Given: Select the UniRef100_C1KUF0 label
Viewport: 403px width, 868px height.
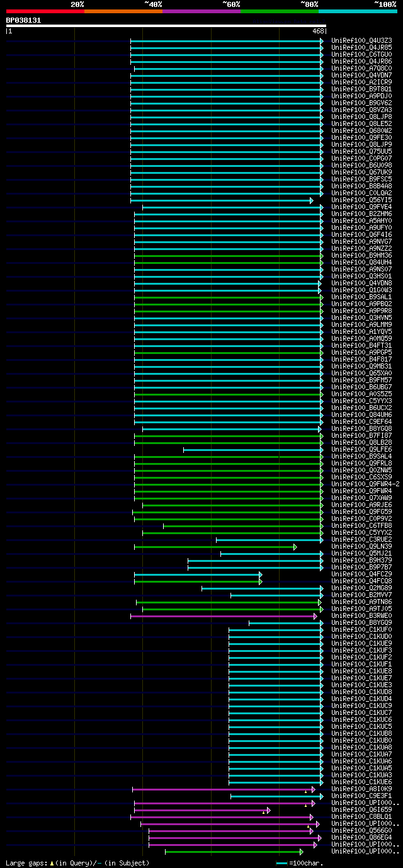Looking at the screenshot, I should (x=361, y=629).
